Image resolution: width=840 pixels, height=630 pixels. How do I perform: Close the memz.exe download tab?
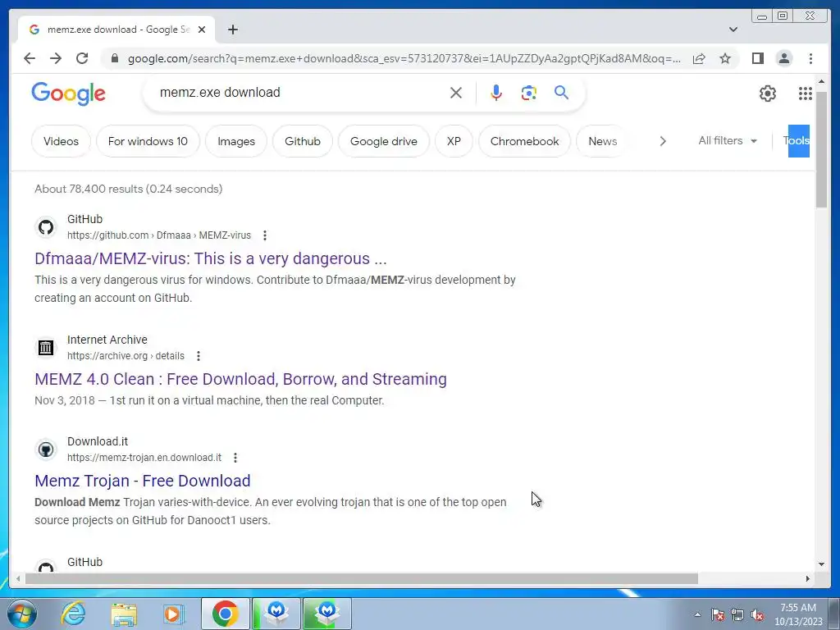(x=202, y=30)
